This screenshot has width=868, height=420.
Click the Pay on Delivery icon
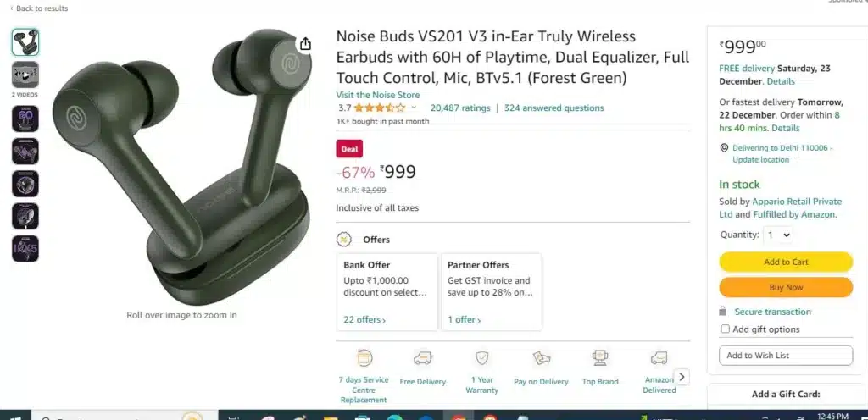tap(542, 358)
